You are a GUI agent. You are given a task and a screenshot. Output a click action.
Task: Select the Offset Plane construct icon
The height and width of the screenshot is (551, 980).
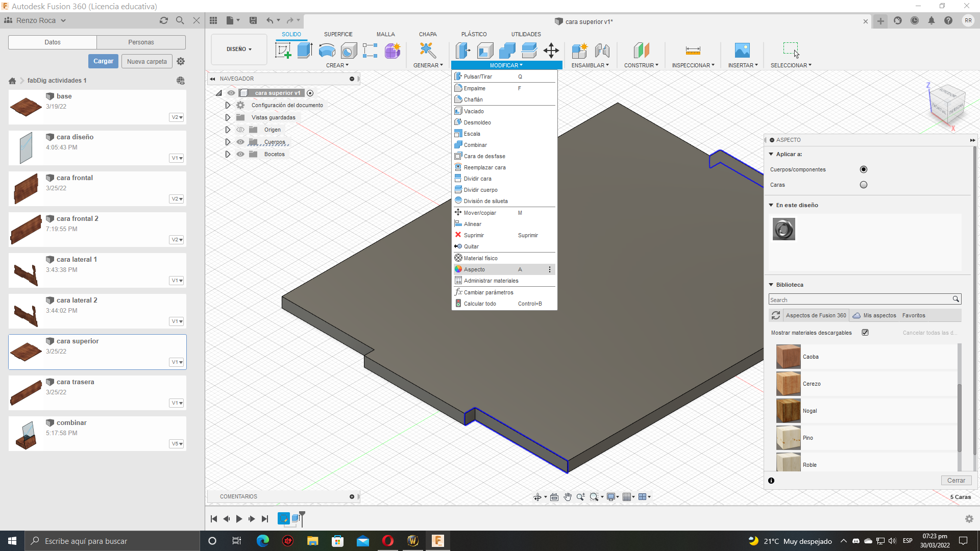(642, 51)
